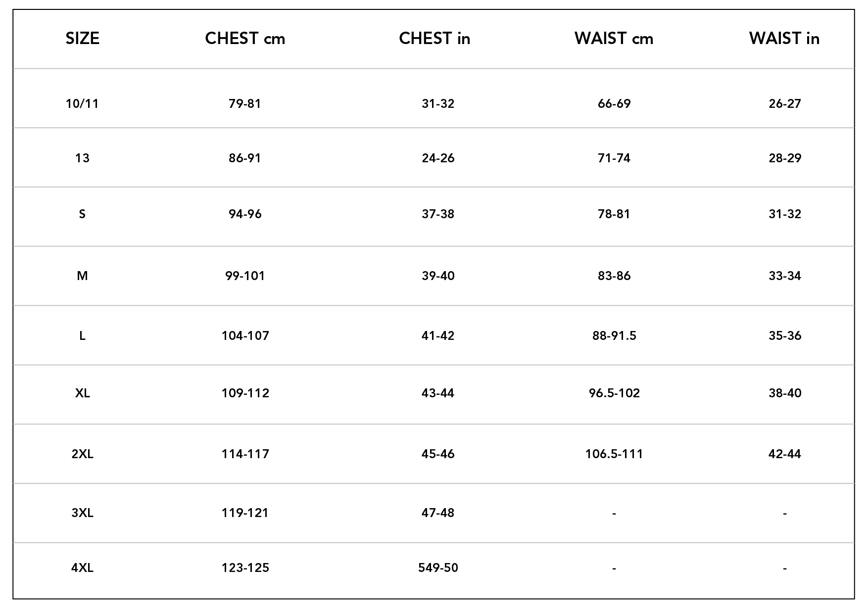This screenshot has height=614, width=868.
Task: Select the 549-50 chest inches value
Action: point(438,567)
